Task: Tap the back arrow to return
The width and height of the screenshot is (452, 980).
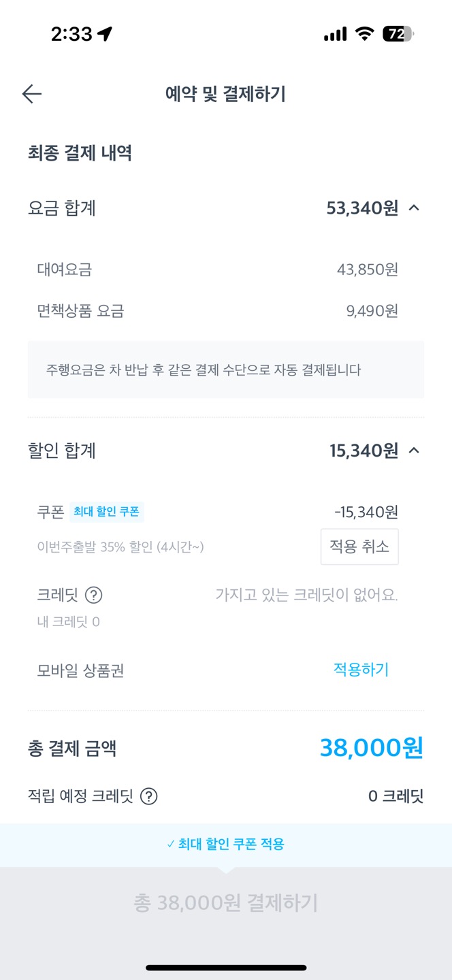Action: (x=31, y=93)
